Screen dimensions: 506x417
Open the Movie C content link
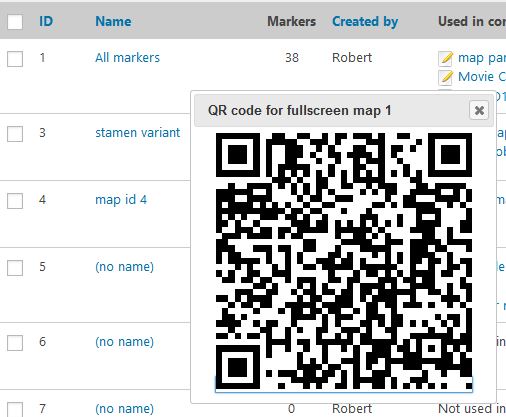point(482,77)
